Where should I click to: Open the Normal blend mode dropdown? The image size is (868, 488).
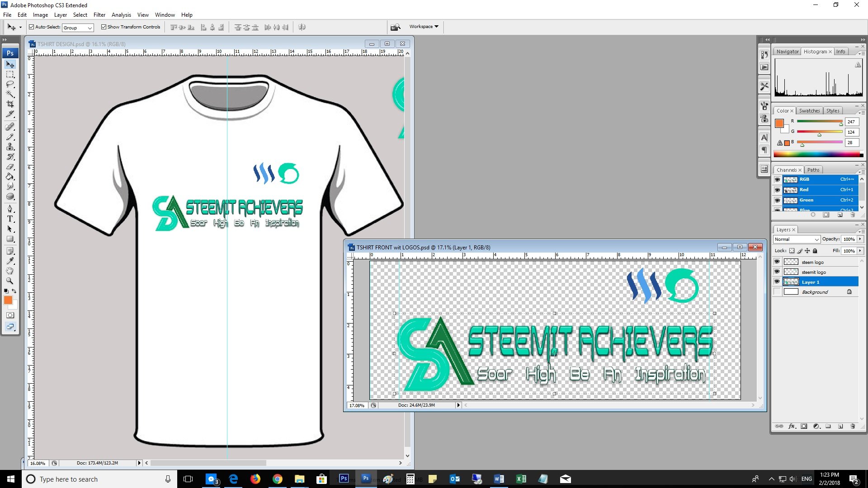[x=797, y=239]
